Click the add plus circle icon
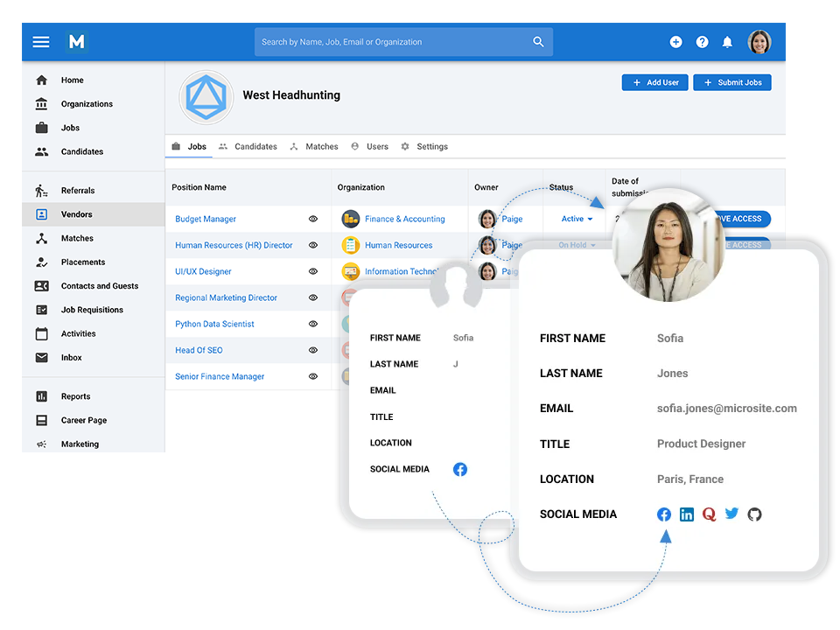 point(675,42)
